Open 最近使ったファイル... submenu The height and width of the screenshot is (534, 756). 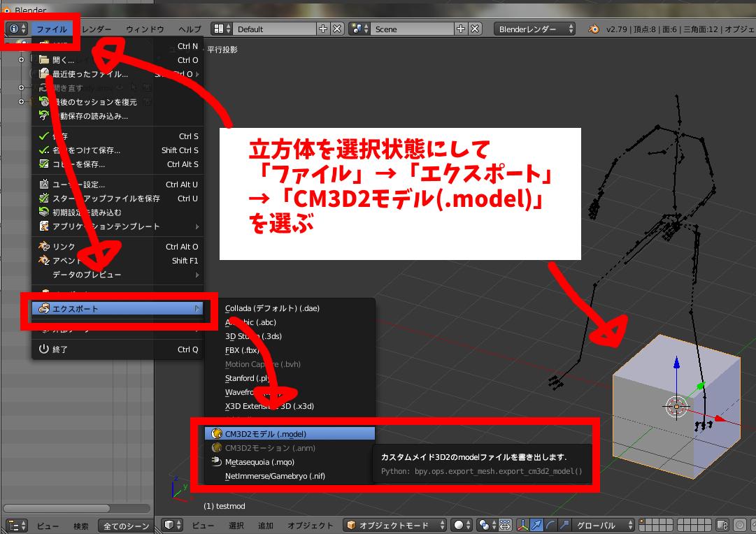click(117, 74)
